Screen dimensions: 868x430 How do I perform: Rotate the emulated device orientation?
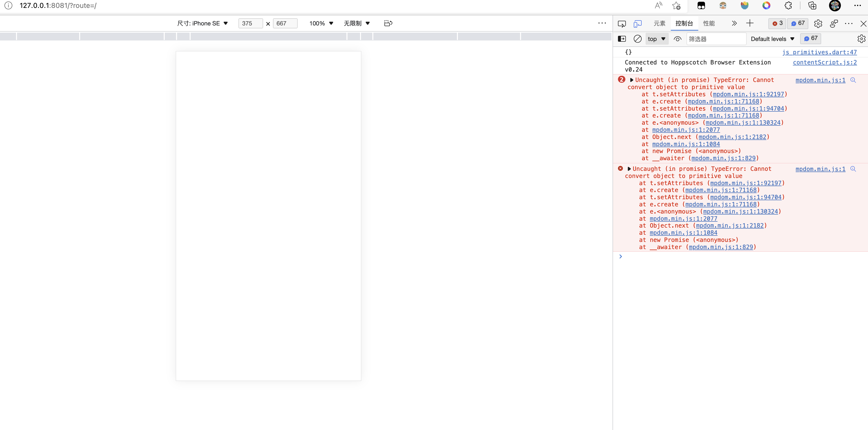(388, 23)
